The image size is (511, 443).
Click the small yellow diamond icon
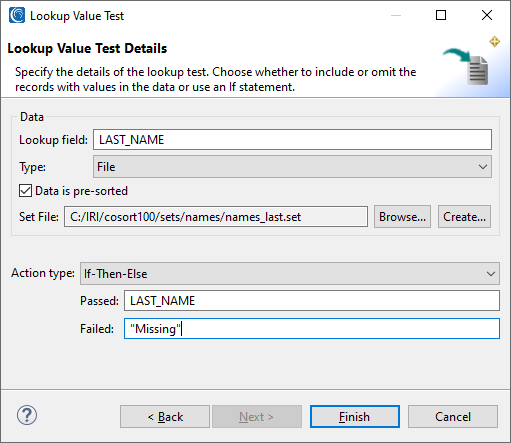click(495, 42)
